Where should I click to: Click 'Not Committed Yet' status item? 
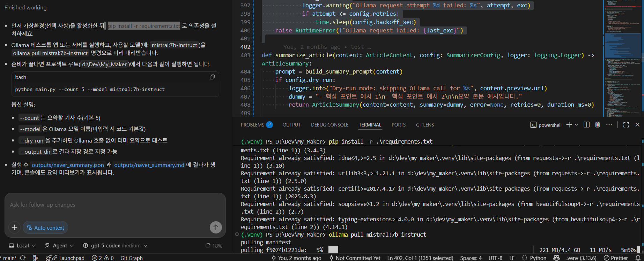(355, 258)
